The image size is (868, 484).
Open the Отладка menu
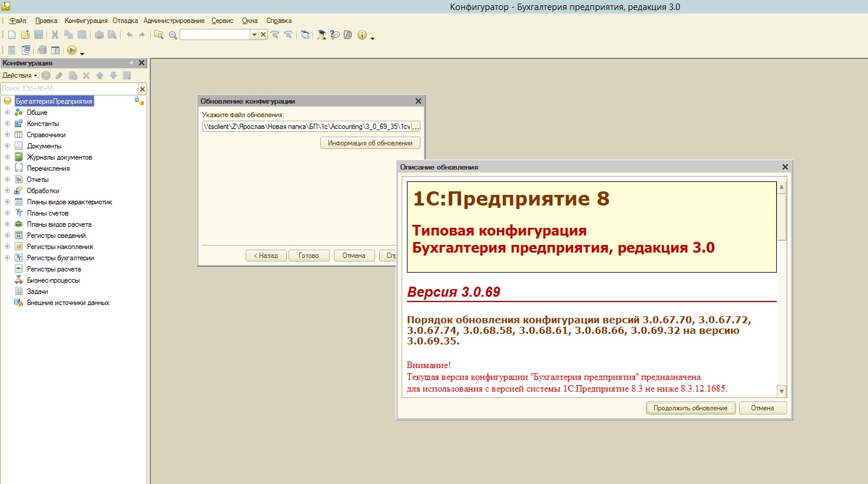click(125, 21)
